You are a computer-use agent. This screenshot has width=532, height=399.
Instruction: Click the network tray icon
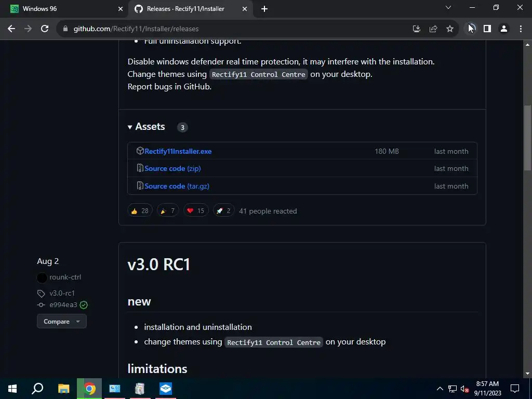[453, 389]
